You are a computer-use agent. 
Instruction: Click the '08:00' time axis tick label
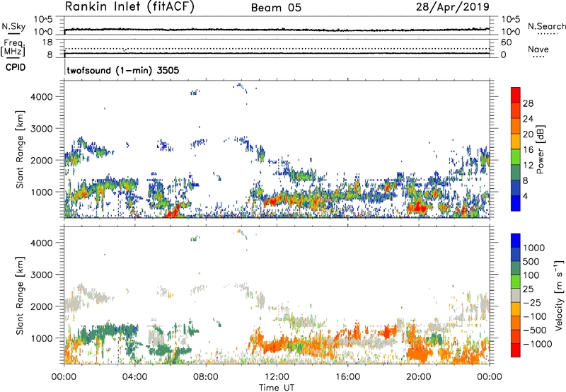pyautogui.click(x=206, y=377)
